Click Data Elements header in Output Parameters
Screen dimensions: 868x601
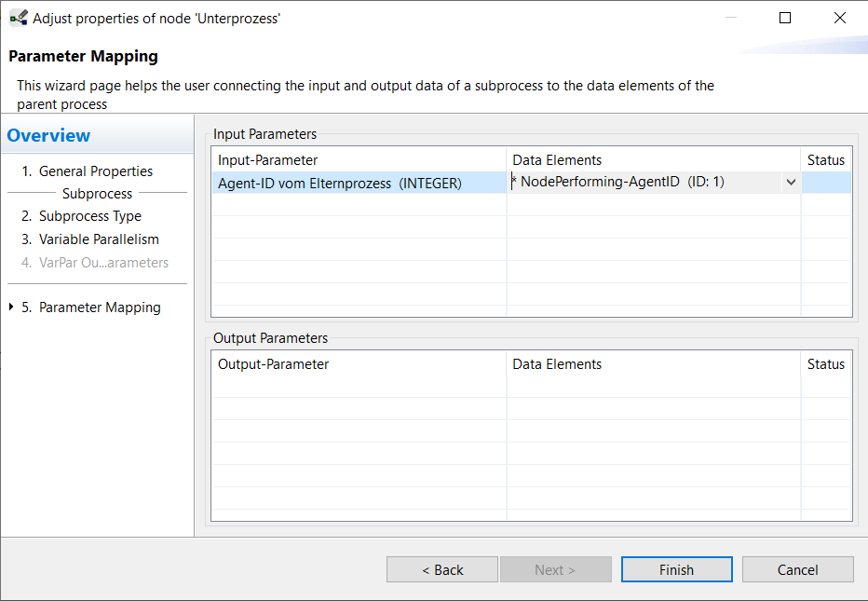557,364
